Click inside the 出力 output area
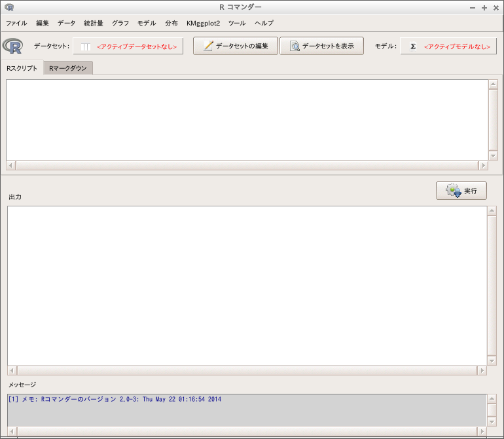The height and width of the screenshot is (439, 504). (247, 286)
